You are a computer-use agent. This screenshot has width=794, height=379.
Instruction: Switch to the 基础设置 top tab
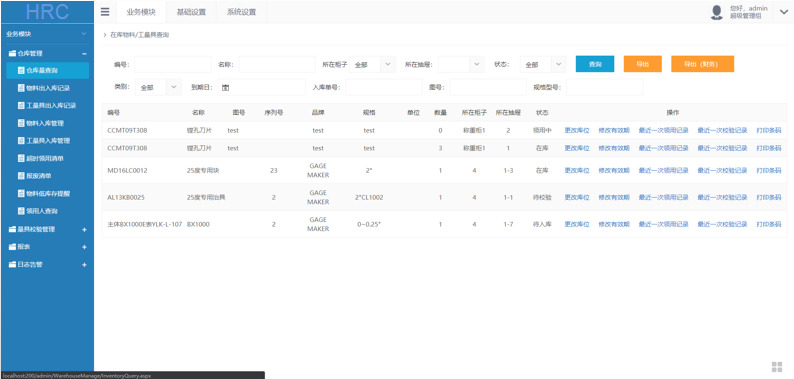[191, 12]
